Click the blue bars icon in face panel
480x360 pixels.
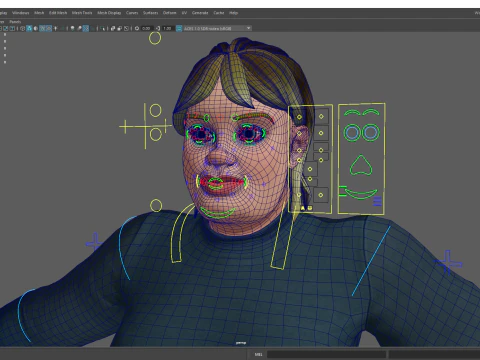(x=377, y=201)
